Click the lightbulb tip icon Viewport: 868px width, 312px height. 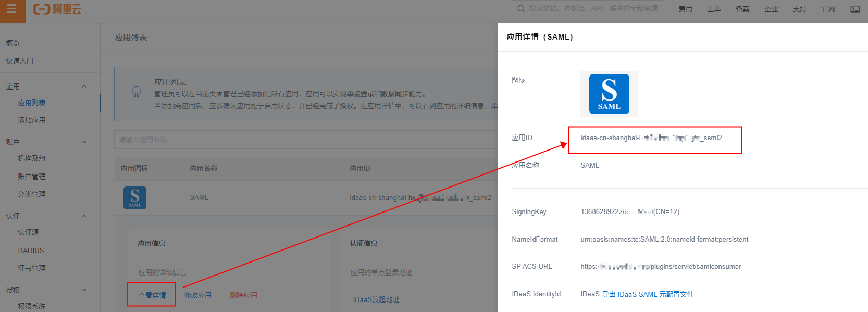pyautogui.click(x=137, y=93)
